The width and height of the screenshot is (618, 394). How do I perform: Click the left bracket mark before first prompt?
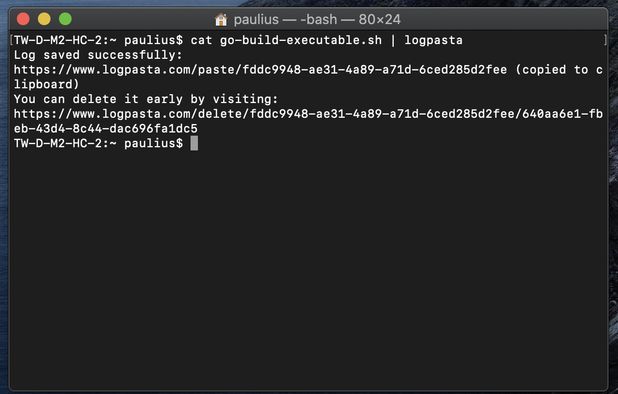[12, 40]
